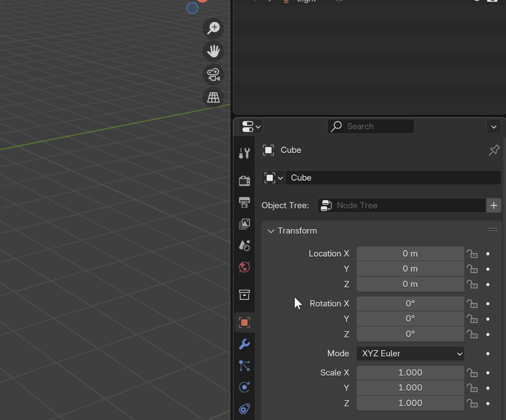
Task: Lock the Location X value
Action: pos(472,254)
